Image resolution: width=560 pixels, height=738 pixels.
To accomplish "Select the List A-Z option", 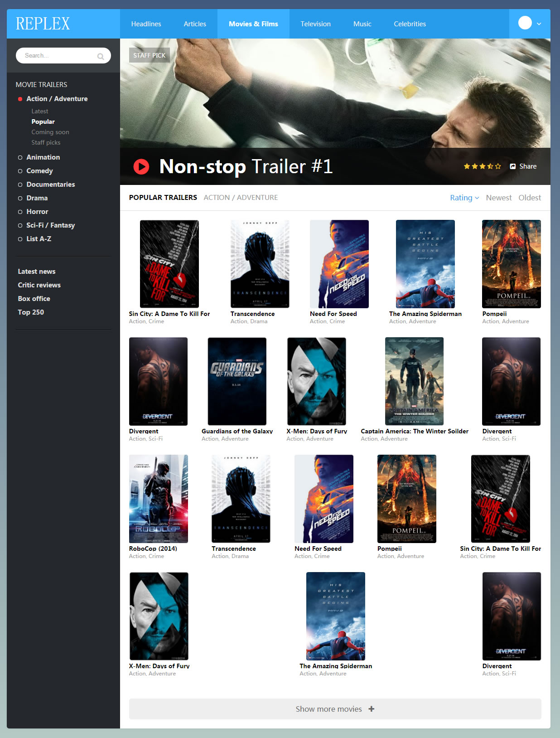I will click(x=39, y=239).
